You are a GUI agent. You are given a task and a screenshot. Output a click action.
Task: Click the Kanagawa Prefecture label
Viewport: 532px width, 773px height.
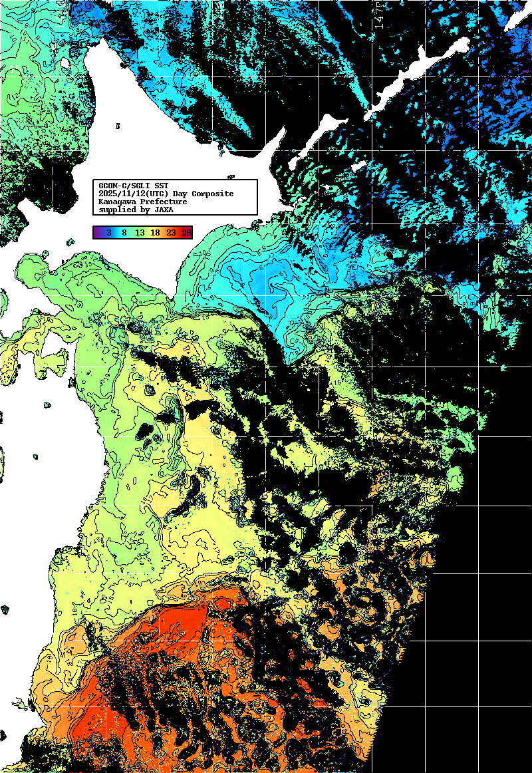(x=142, y=202)
